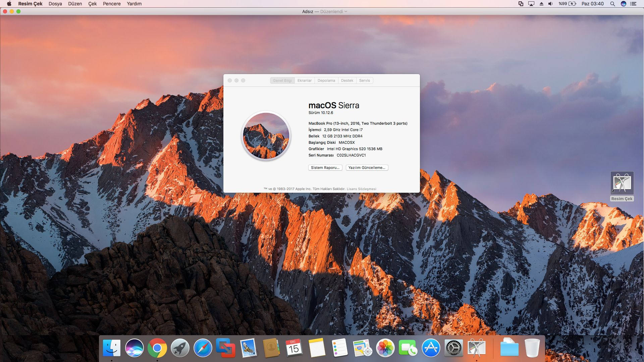Image resolution: width=644 pixels, height=362 pixels.
Task: Launch App Store from the dock
Action: (x=431, y=348)
